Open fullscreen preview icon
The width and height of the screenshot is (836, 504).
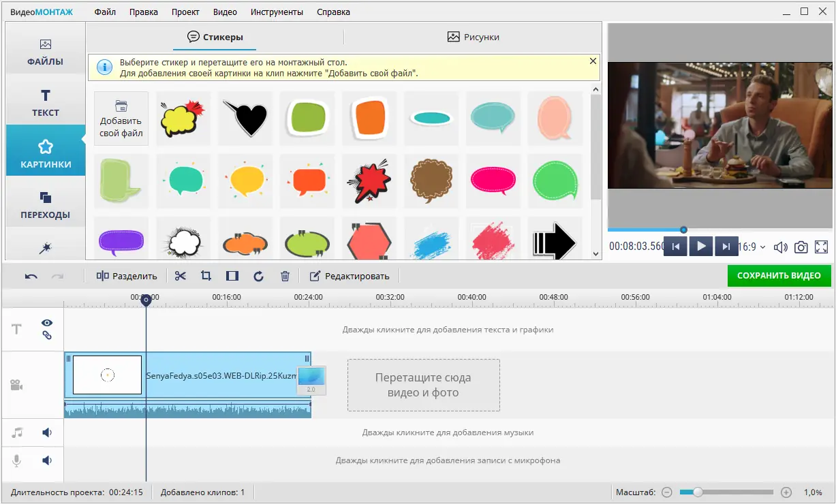[x=822, y=247]
